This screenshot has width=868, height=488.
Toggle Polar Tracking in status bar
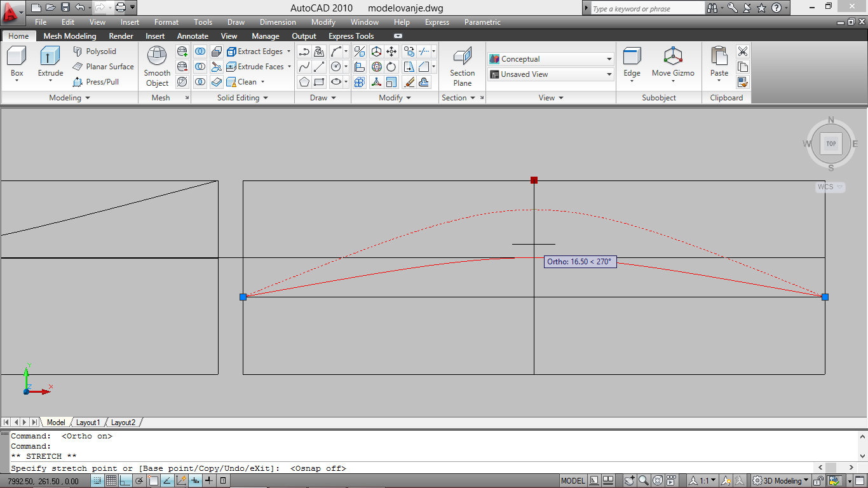[139, 481]
